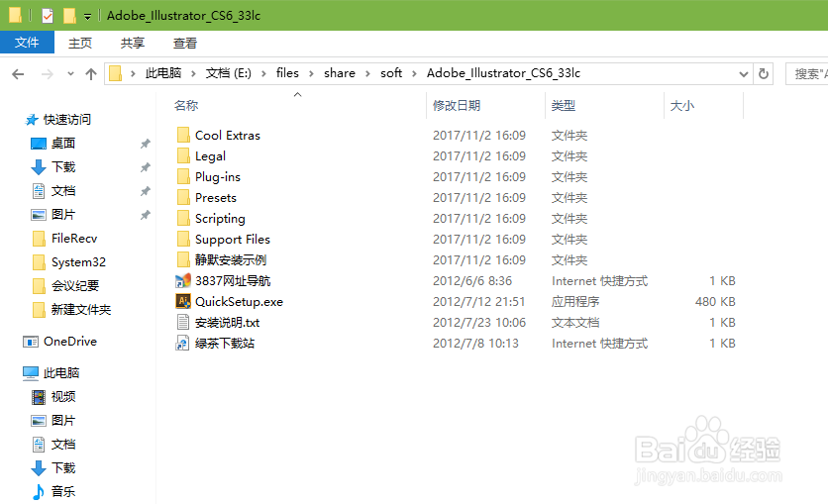
Task: Click the 静默安装示例 folder icon
Action: point(183,259)
